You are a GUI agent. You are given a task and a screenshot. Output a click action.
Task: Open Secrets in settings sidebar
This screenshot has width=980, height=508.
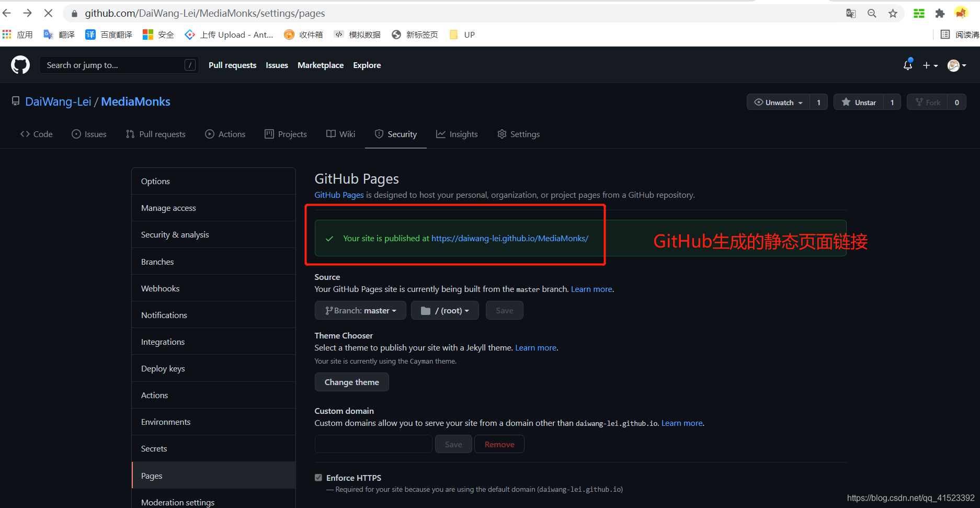(213, 448)
